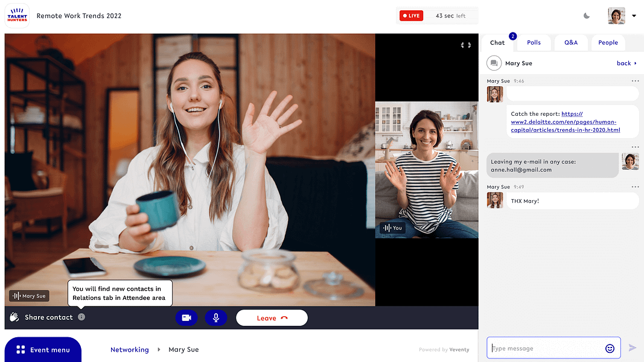The image size is (644, 362).
Task: Click the Mary Sue audio label on video
Action: click(x=29, y=296)
